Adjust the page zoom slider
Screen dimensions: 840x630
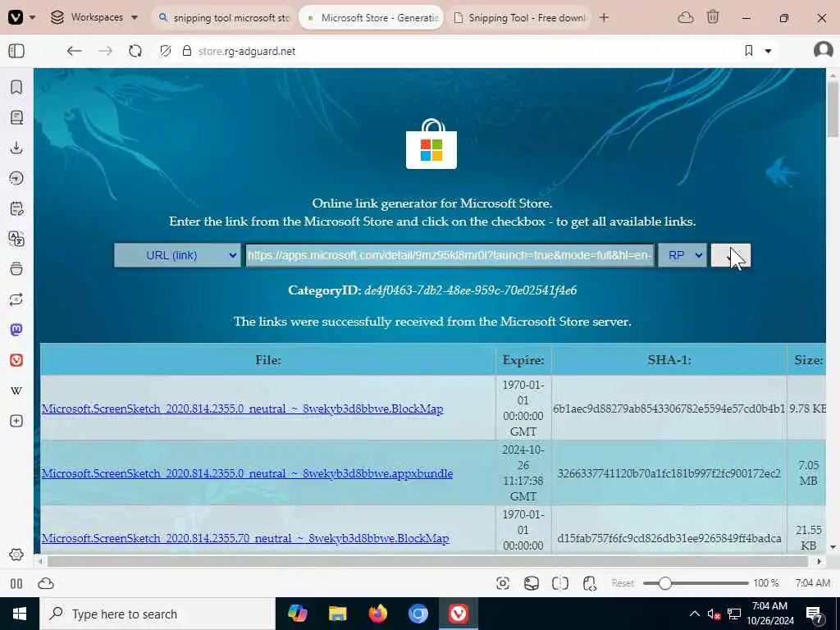tap(696, 583)
